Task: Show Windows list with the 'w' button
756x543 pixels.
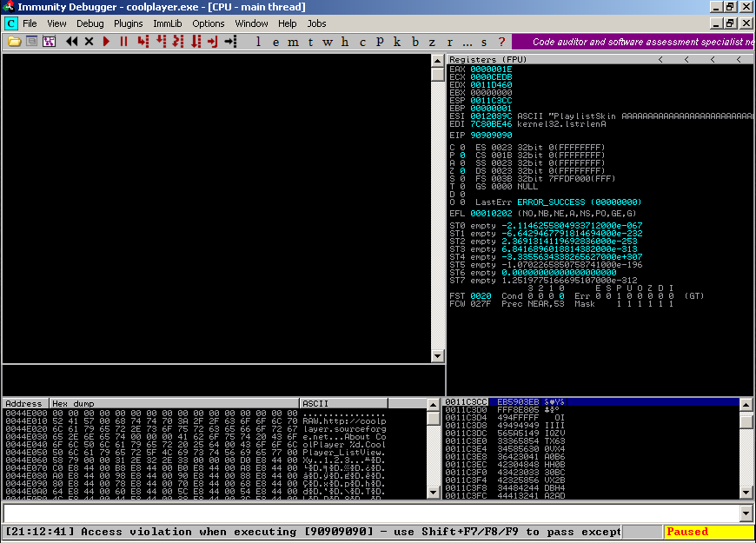Action: pyautogui.click(x=328, y=42)
